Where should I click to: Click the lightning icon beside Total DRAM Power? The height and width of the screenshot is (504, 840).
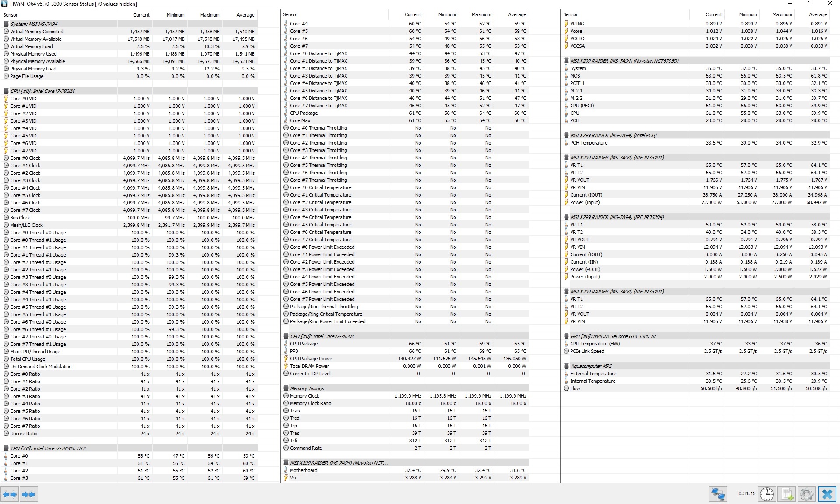point(286,366)
